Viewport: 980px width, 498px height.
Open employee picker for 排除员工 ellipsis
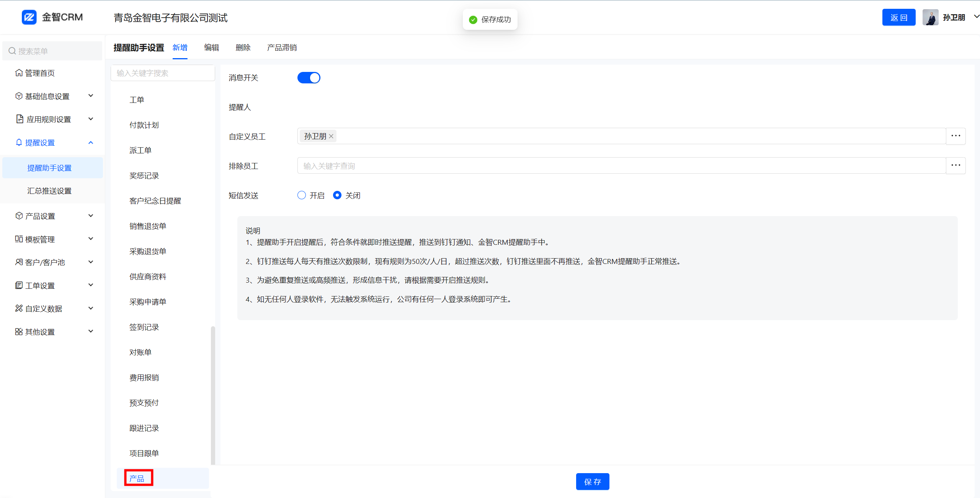click(x=955, y=165)
